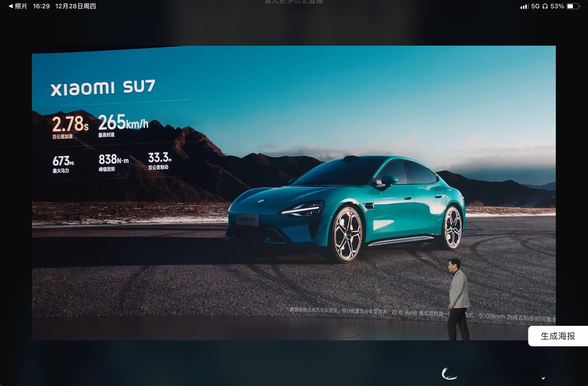
Task: Tap the battery icon in status bar
Action: [x=573, y=6]
